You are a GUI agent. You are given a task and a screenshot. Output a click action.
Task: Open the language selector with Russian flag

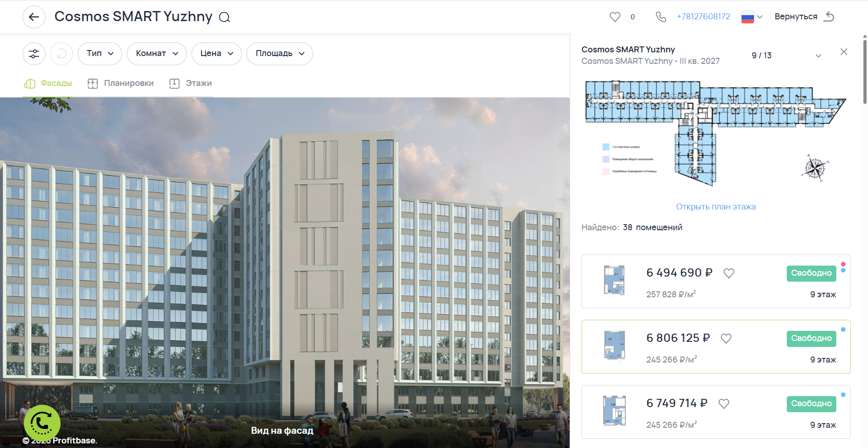751,17
